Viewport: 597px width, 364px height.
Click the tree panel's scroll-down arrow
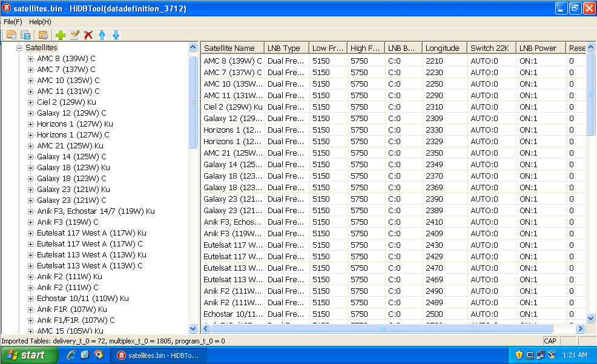pyautogui.click(x=193, y=328)
